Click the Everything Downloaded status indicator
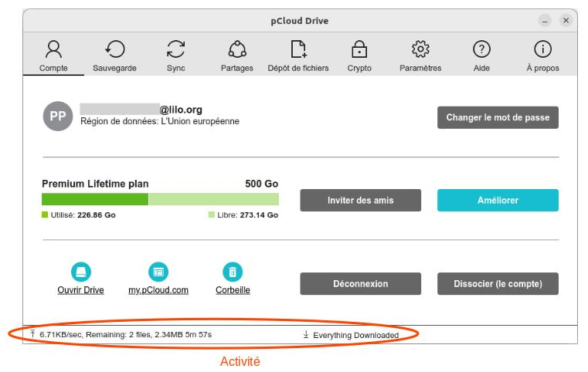The image size is (588, 372). 351,335
